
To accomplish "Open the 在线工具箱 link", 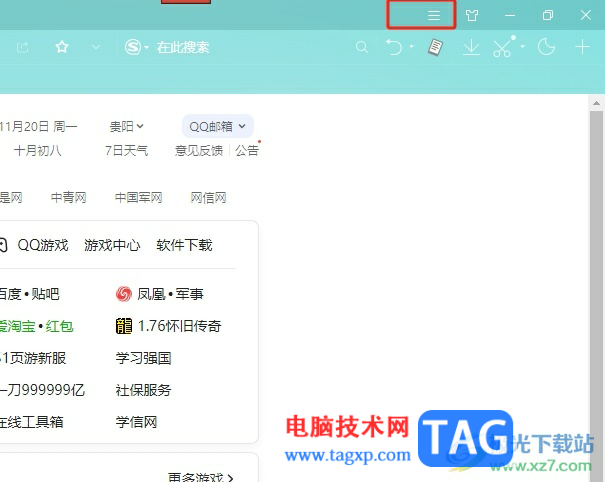I will click(32, 422).
